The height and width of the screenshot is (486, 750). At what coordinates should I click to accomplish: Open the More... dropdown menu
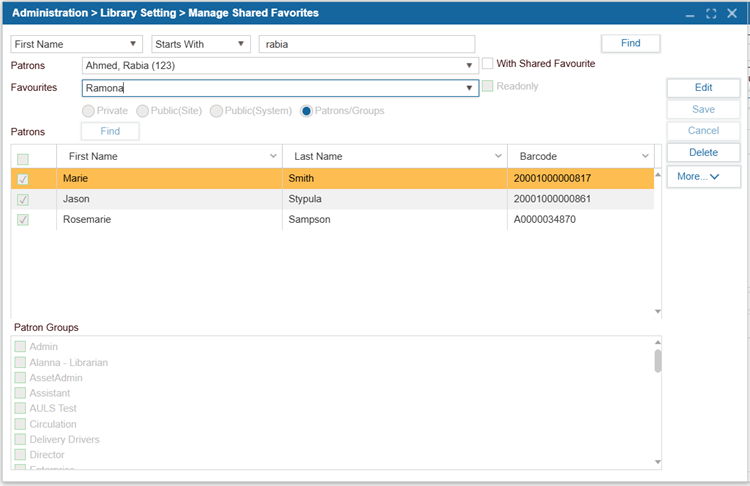tap(703, 177)
